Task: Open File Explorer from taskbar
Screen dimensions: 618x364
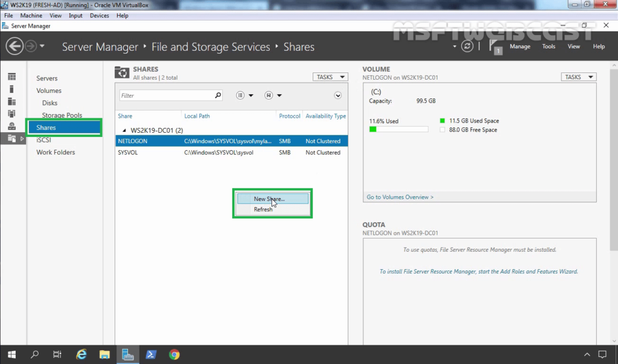Action: click(104, 354)
